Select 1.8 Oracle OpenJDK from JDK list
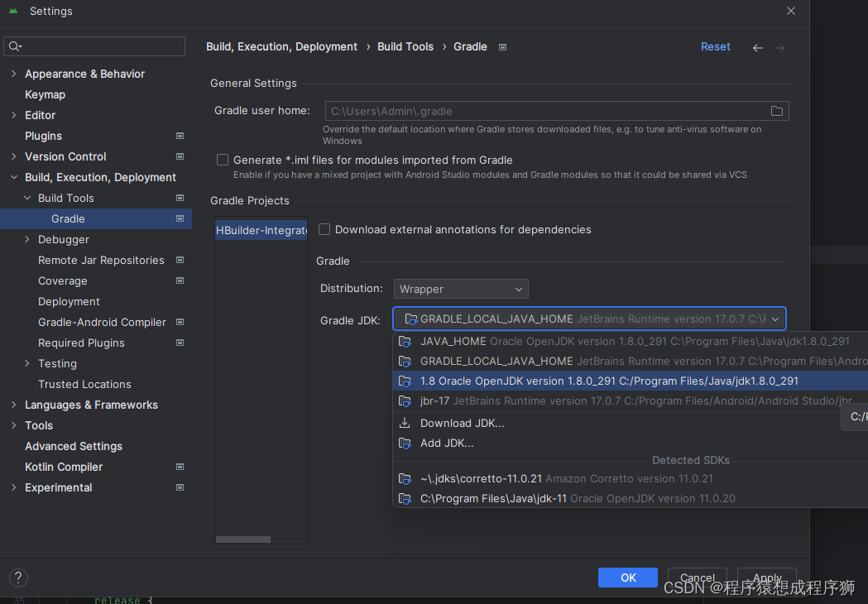Image resolution: width=868 pixels, height=604 pixels. pyautogui.click(x=608, y=381)
